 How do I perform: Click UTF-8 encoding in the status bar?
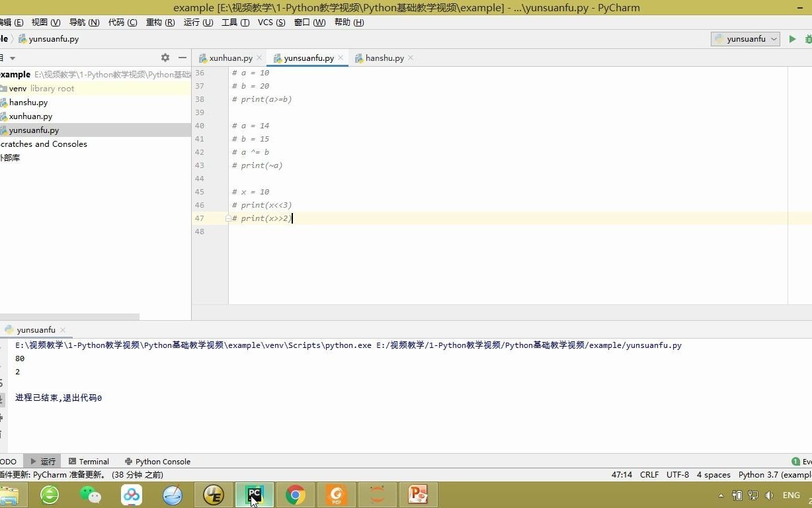677,474
